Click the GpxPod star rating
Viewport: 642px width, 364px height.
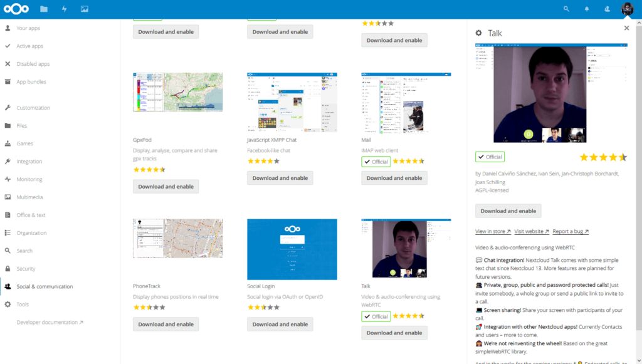point(149,170)
